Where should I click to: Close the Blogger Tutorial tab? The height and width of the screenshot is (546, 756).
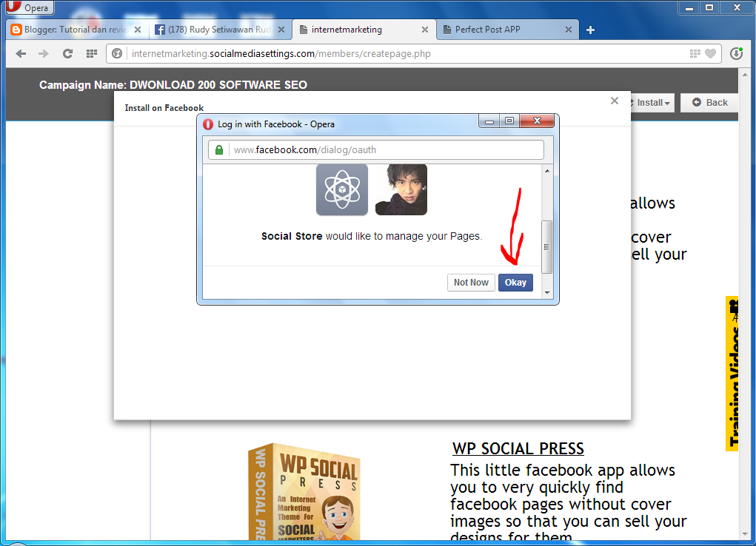click(138, 30)
